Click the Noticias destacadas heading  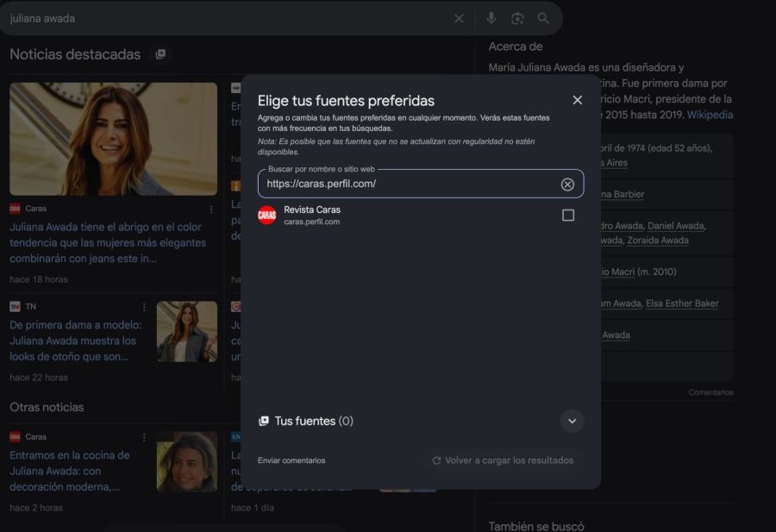(x=75, y=54)
